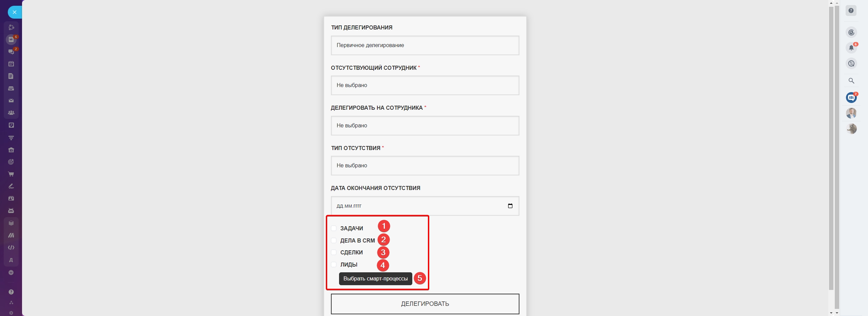
Task: Open the tasks checkmark icon in sidebar
Action: tap(11, 125)
